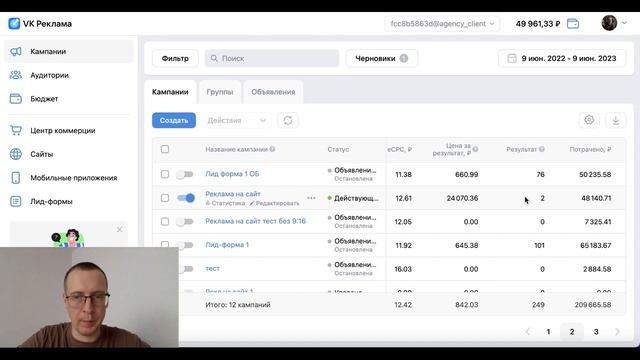Click the VK Реклама logo icon
The height and width of the screenshot is (360, 640).
(x=14, y=24)
